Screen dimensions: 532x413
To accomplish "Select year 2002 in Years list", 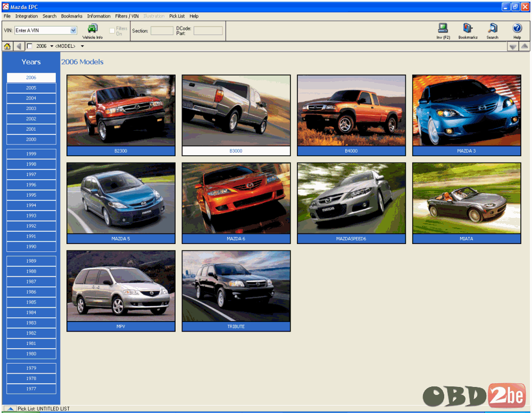I will coord(31,119).
